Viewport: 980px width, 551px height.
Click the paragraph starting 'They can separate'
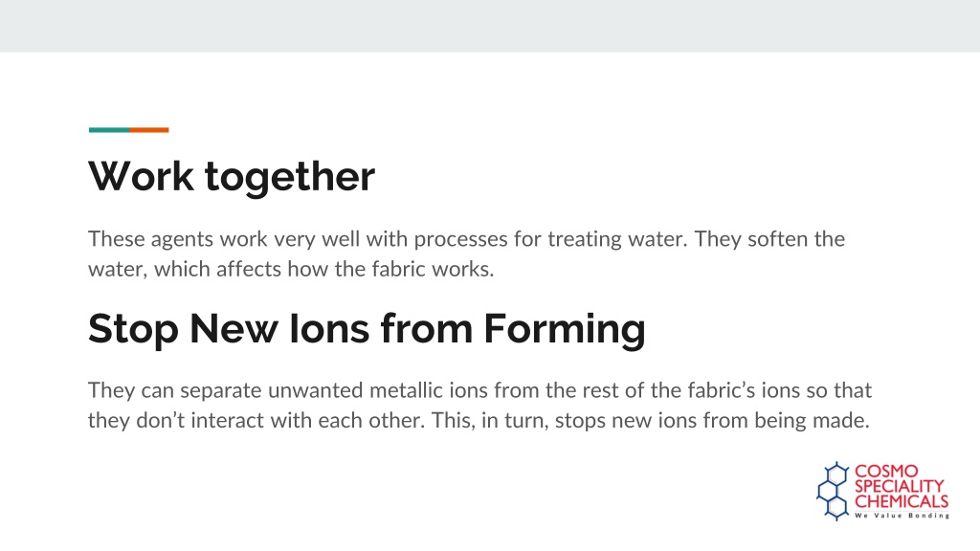[x=479, y=405]
